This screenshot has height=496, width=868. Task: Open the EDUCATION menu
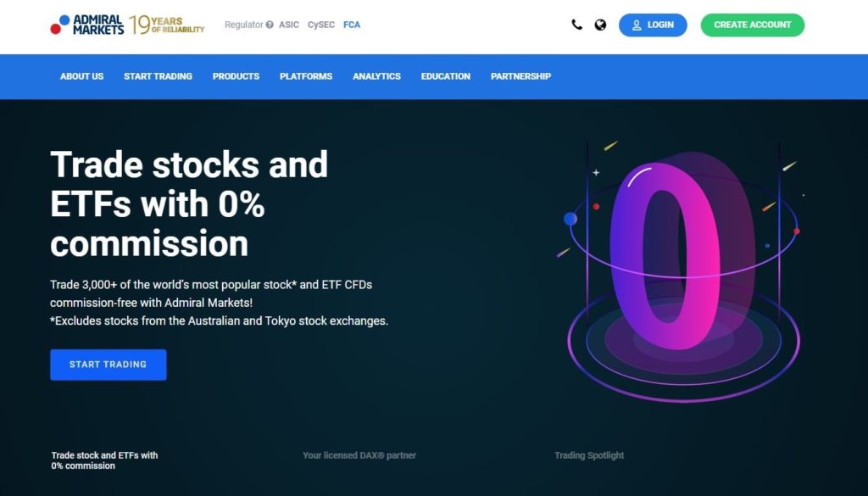click(x=446, y=76)
